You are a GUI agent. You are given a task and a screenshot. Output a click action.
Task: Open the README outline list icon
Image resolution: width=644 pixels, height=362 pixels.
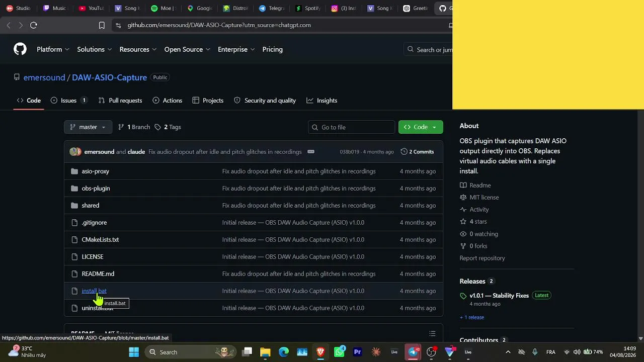coord(432,334)
